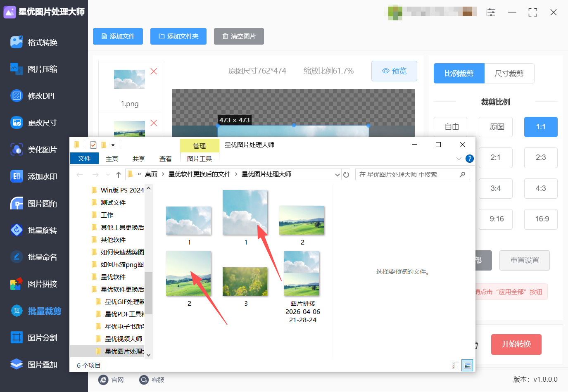Image resolution: width=568 pixels, height=392 pixels.
Task: Open the 图片压缩 tool in the sidebar
Action: (x=34, y=69)
